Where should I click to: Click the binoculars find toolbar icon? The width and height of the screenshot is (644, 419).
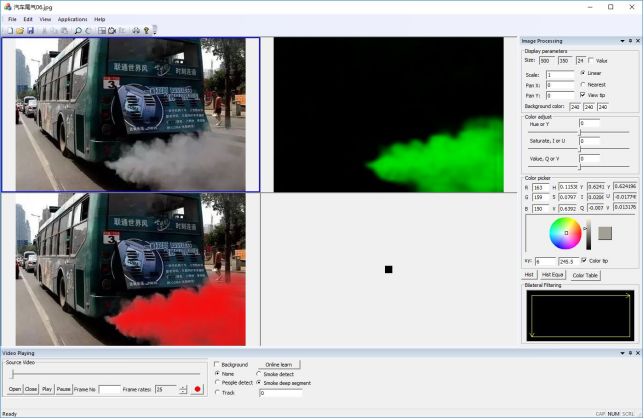click(136, 31)
